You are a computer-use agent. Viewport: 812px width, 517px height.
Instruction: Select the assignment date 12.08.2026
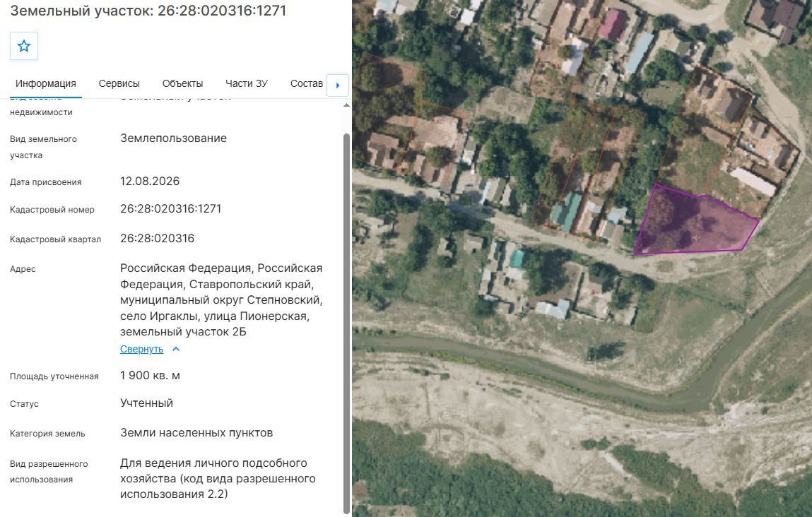[x=150, y=181]
